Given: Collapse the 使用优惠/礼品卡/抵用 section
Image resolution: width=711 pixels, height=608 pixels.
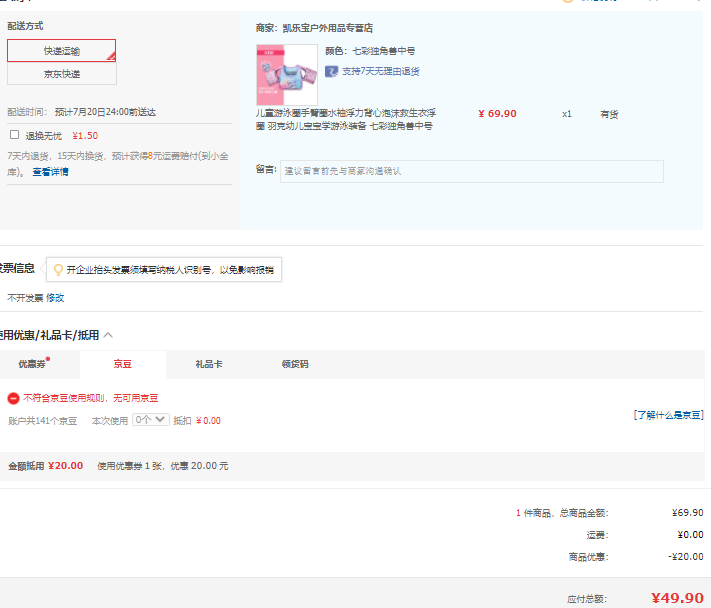Looking at the screenshot, I should [108, 335].
